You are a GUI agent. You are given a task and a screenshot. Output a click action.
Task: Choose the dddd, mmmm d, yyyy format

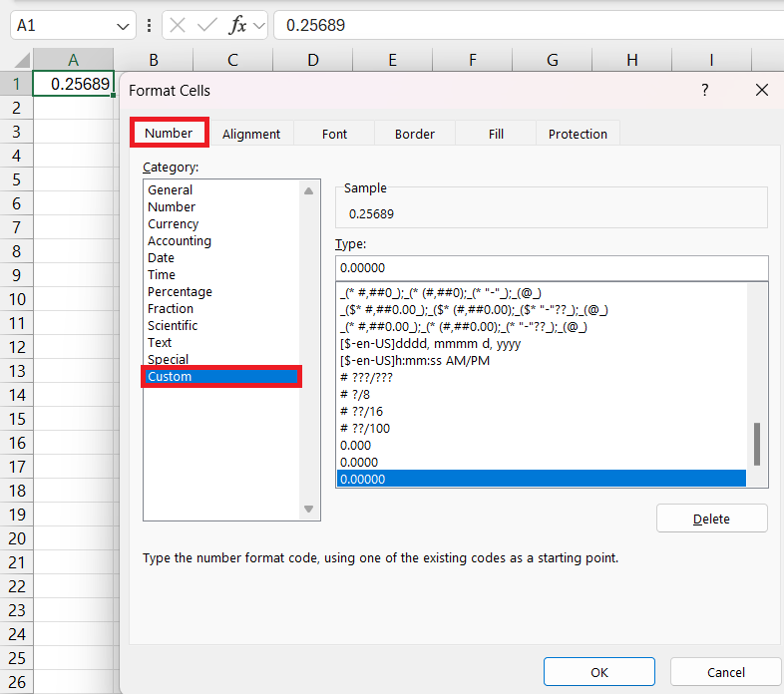pos(542,344)
